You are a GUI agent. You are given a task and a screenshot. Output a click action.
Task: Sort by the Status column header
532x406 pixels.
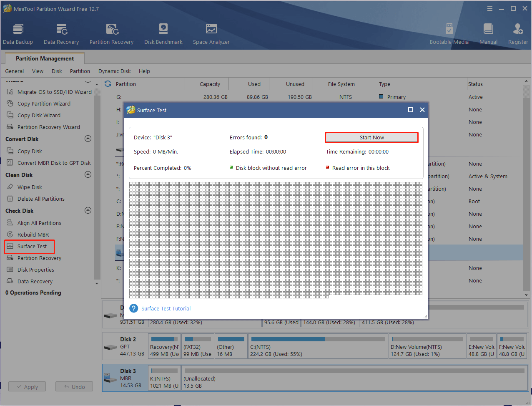pyautogui.click(x=494, y=84)
